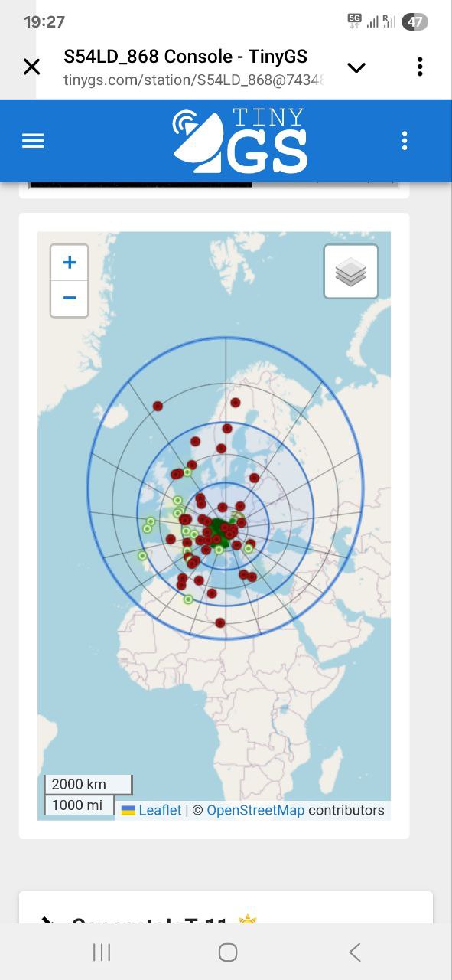Viewport: 452px width, 980px height.
Task: Select the northernmost red station marker
Action: tap(236, 403)
